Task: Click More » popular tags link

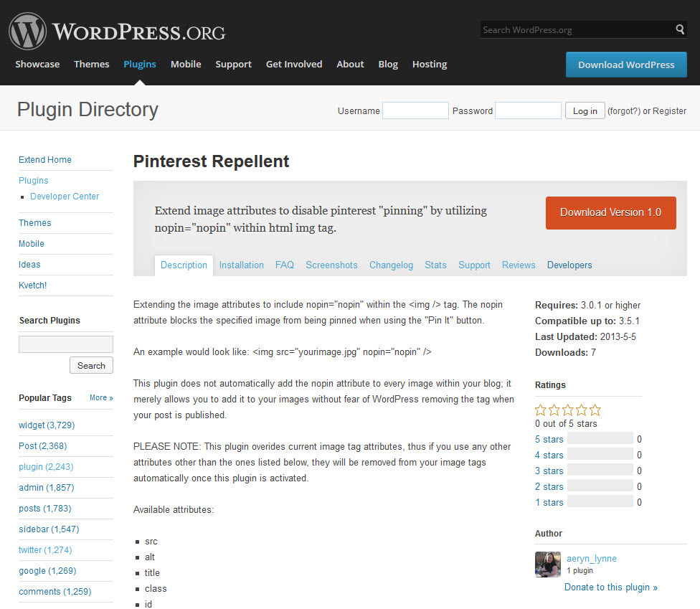Action: (101, 398)
